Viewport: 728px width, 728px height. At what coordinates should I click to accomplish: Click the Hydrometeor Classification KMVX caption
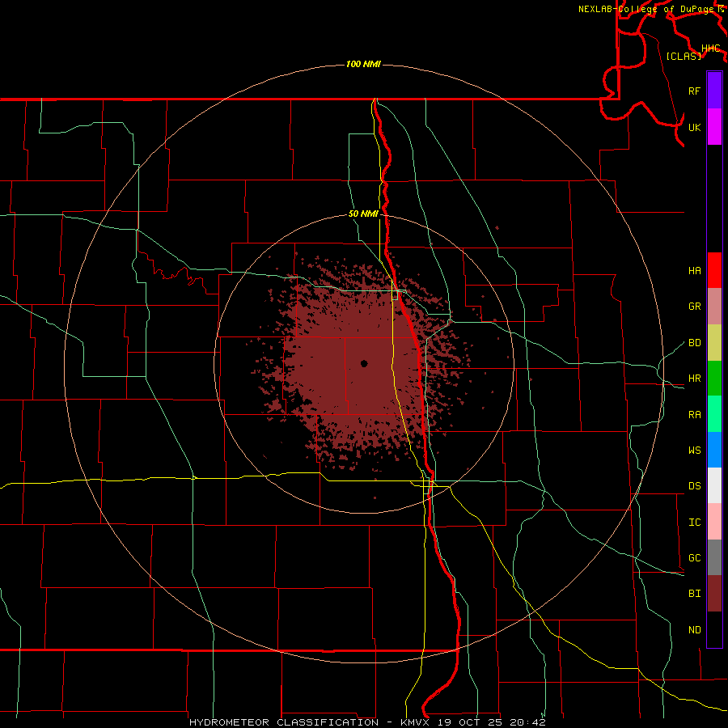(x=367, y=722)
